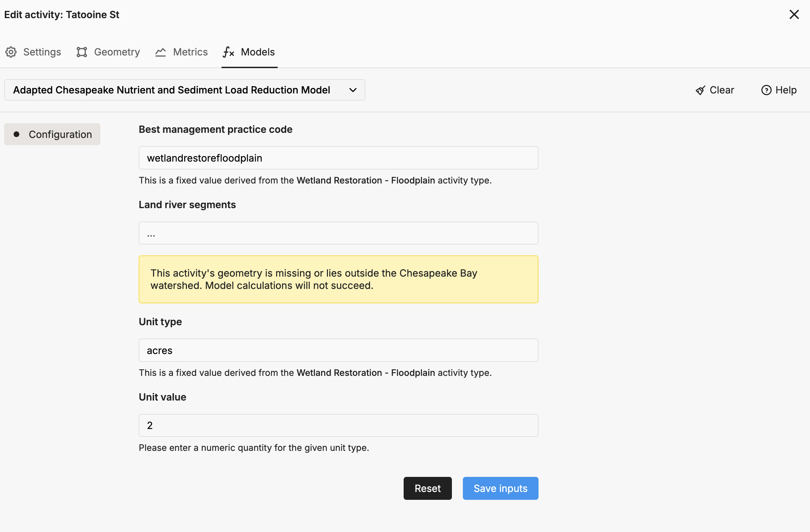Focus the Unit value input field

coord(338,425)
